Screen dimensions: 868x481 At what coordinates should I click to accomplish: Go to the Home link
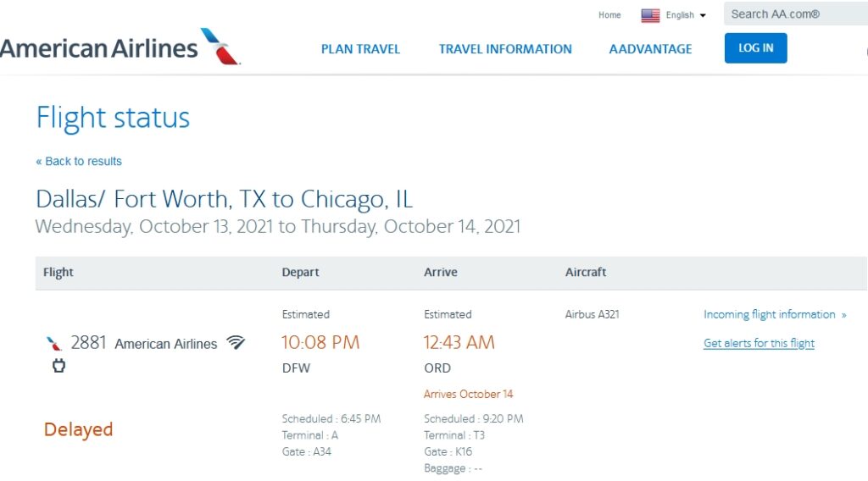tap(609, 15)
